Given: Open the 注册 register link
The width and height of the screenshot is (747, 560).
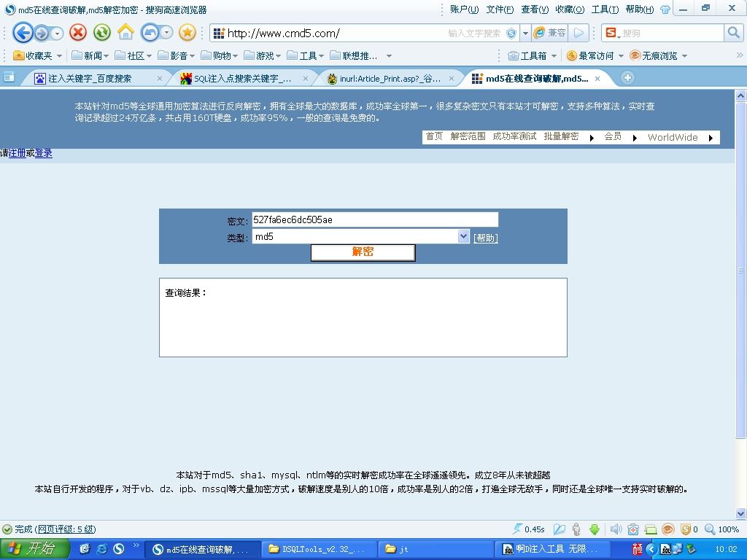Looking at the screenshot, I should click(18, 153).
